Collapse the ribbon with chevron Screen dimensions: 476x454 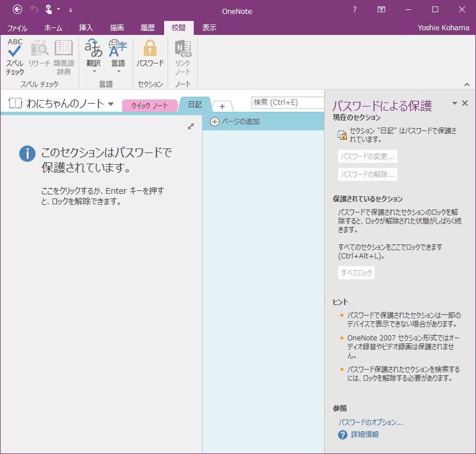click(x=467, y=84)
